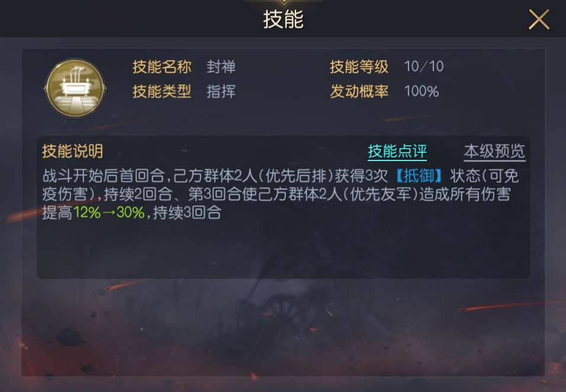
Task: Select the skill type value 指挥
Action: tap(221, 91)
